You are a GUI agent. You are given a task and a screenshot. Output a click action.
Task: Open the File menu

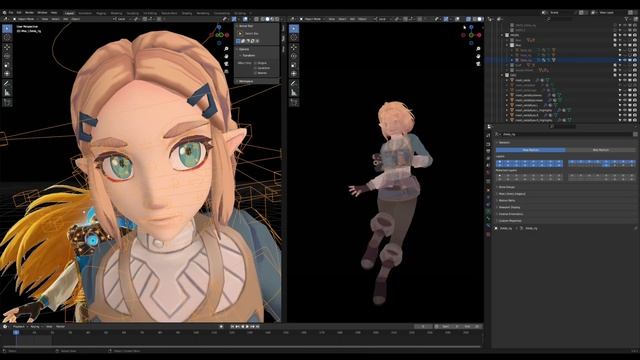click(11, 13)
